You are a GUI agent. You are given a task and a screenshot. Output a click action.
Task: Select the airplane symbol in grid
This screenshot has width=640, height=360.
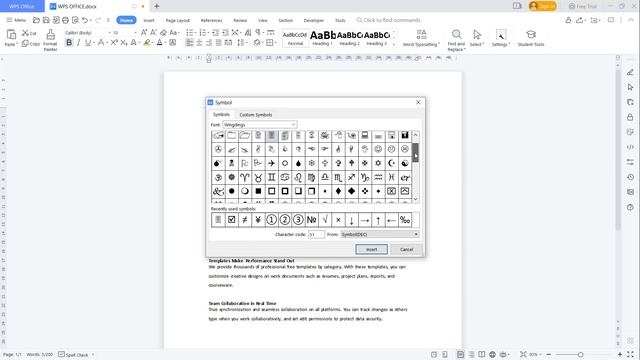coord(271,163)
